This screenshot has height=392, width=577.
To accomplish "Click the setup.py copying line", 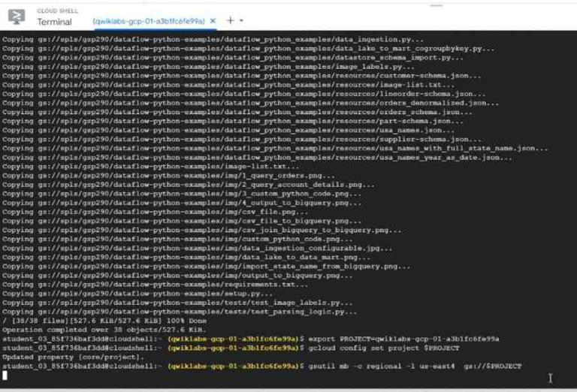I will tap(137, 294).
